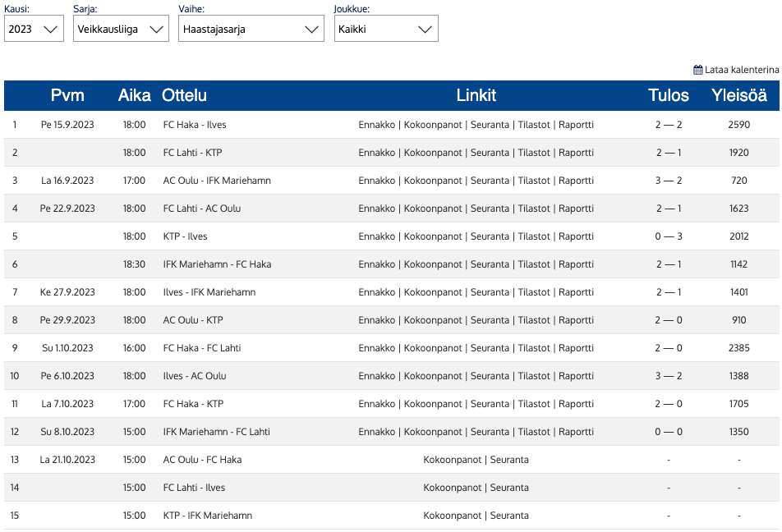The width and height of the screenshot is (782, 532).
Task: Click the Yleisöä column header
Action: (738, 95)
